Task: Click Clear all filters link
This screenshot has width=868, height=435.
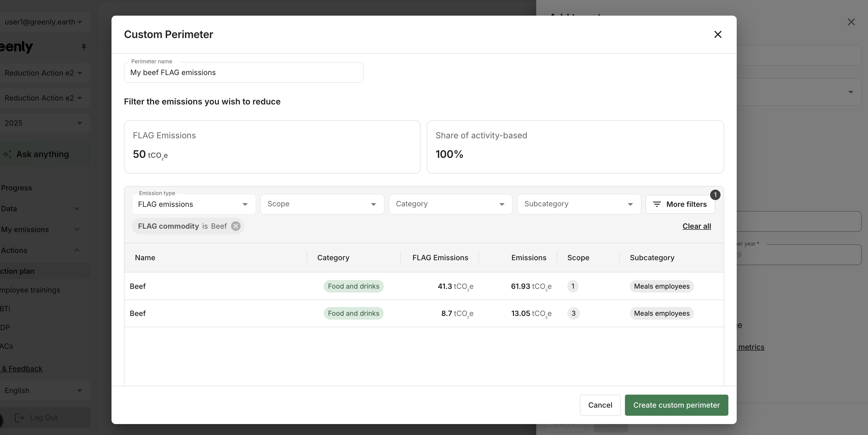Action: tap(697, 226)
